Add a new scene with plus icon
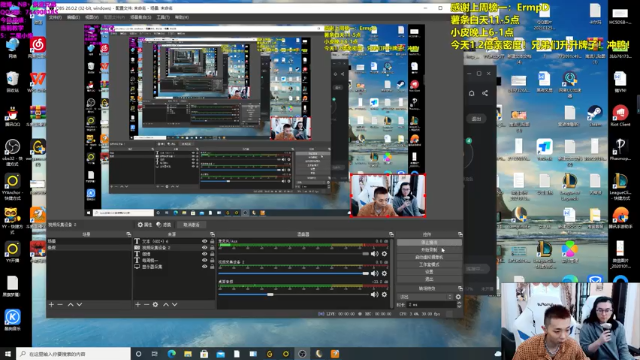Viewport: 640px width, 360px height. 51,304
